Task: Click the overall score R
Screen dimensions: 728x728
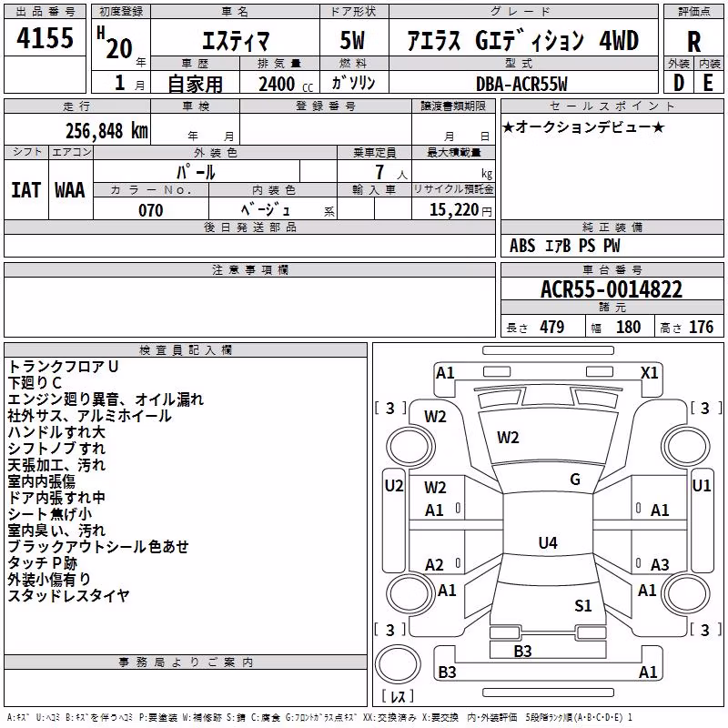Action: [x=693, y=42]
